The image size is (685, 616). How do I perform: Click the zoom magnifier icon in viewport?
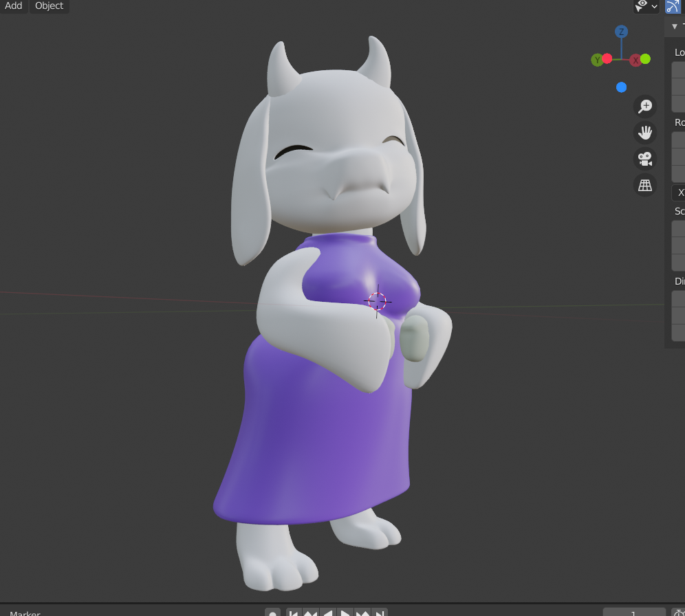coord(645,106)
